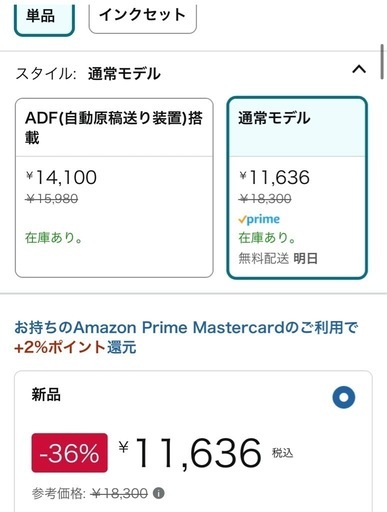Click the -36% discount badge
Image resolution: width=387 pixels, height=512 pixels.
69,453
